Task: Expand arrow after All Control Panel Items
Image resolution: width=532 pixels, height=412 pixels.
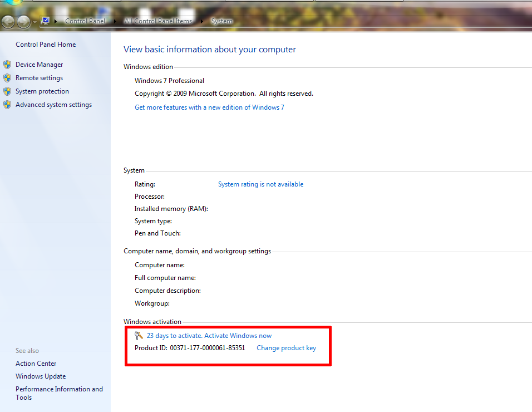Action: 202,21
